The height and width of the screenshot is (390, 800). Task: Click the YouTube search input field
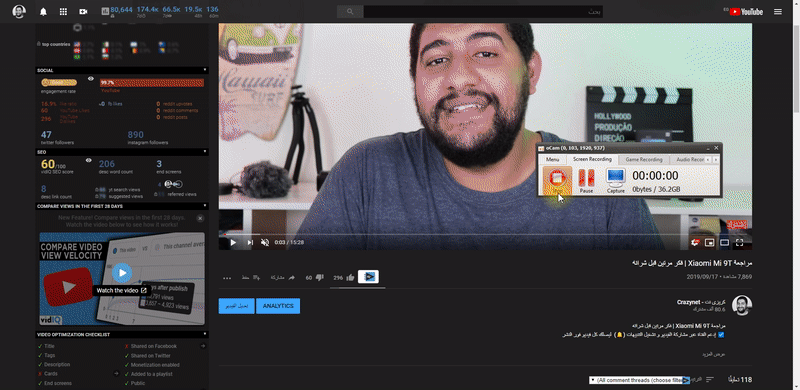[x=483, y=12]
